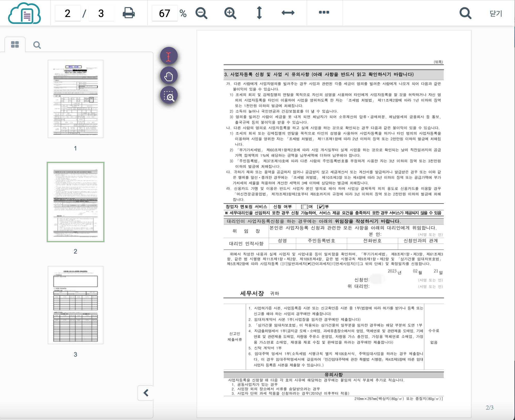Switch to the thumbnails grid tab
Screen dimensions: 515x420
15,45
